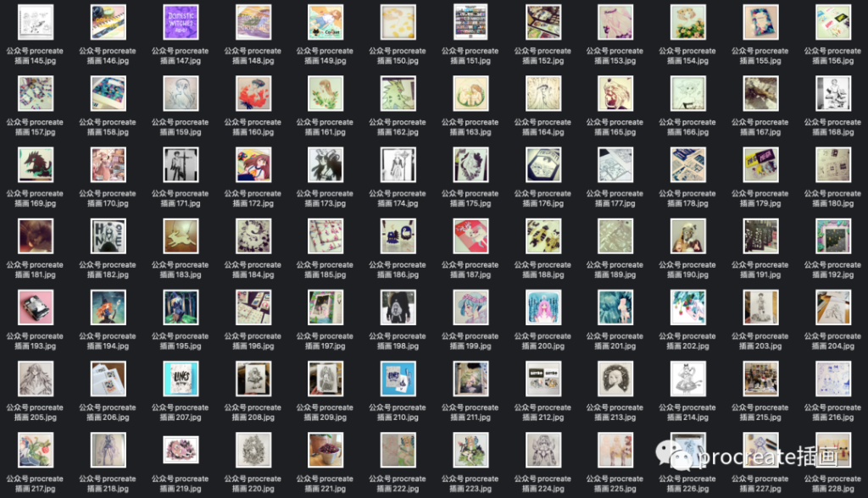Choose the thumbnail above 插画 163.jpg

point(470,93)
